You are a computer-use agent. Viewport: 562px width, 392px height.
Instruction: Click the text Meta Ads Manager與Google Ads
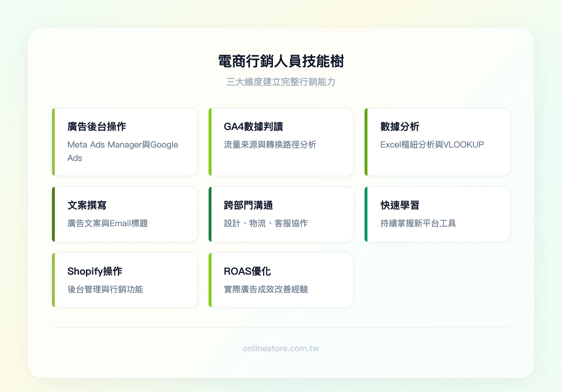(x=123, y=151)
